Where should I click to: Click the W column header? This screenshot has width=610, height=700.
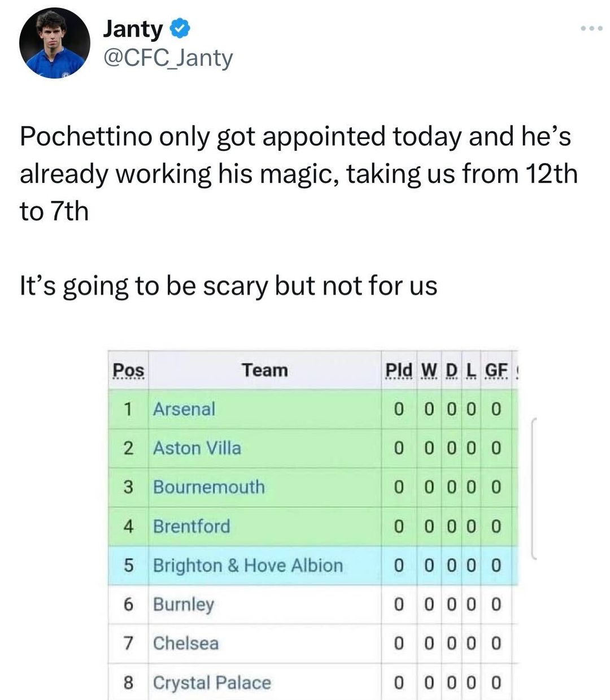tap(429, 370)
